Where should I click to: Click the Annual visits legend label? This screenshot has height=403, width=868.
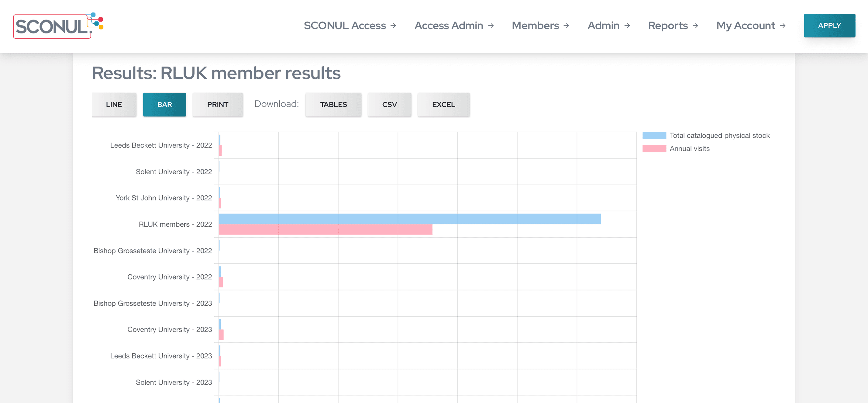689,149
